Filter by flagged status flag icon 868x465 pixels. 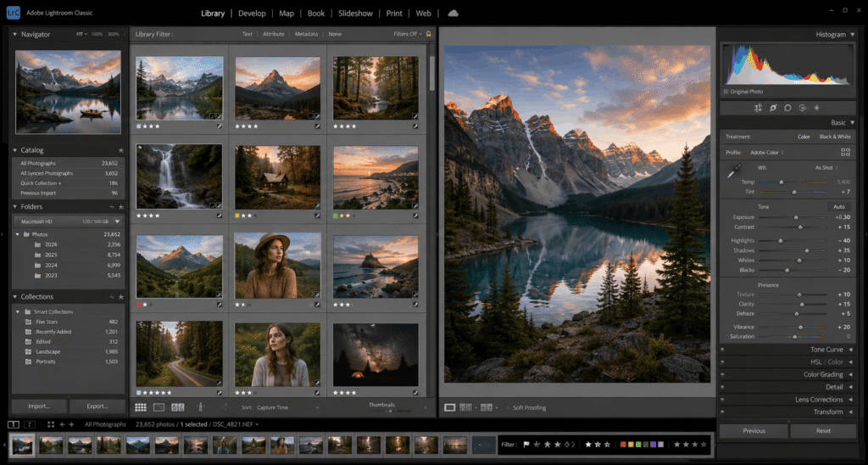(x=526, y=445)
